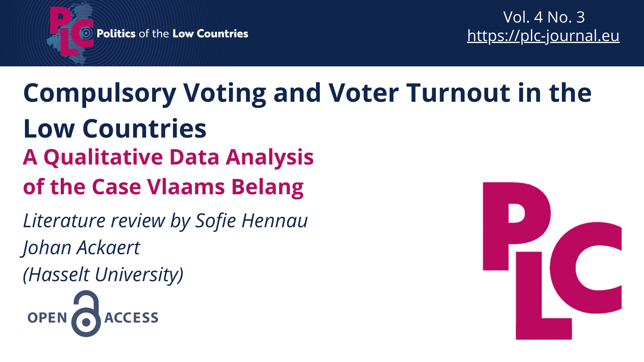Click the open access padlock icon
The image size is (644, 362).
tap(86, 314)
